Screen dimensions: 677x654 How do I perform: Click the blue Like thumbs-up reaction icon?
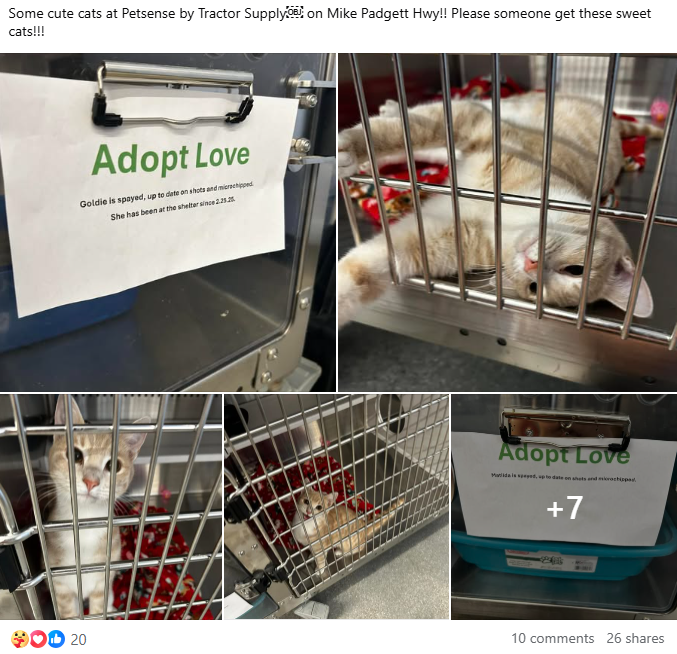[56, 639]
